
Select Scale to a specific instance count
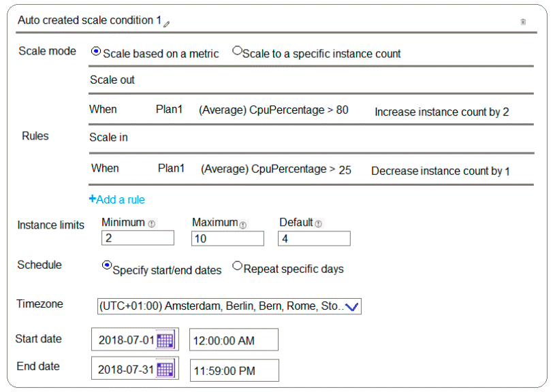pyautogui.click(x=237, y=51)
